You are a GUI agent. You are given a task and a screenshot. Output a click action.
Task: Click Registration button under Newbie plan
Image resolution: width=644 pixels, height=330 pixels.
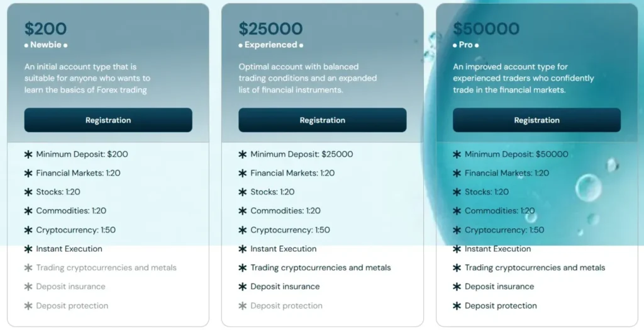[x=108, y=120]
